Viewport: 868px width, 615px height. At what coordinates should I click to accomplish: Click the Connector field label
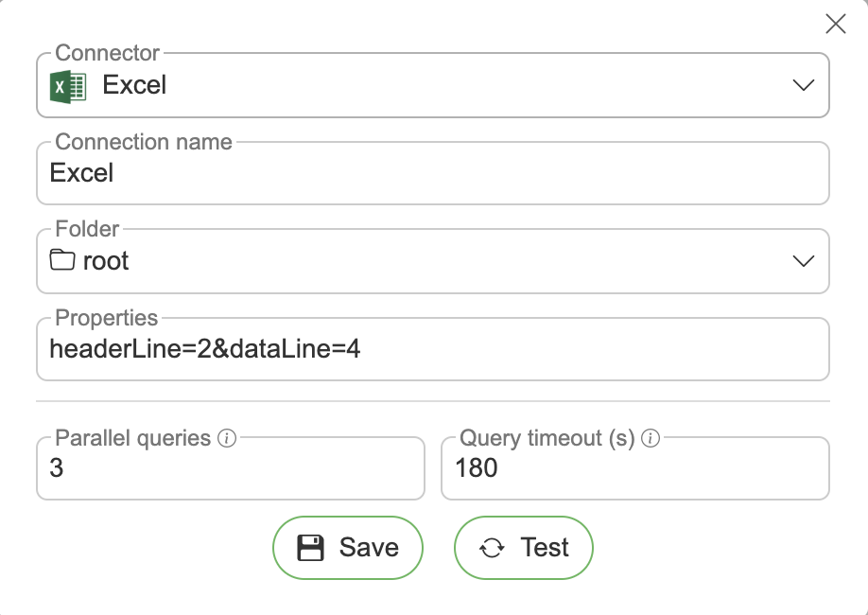(107, 54)
